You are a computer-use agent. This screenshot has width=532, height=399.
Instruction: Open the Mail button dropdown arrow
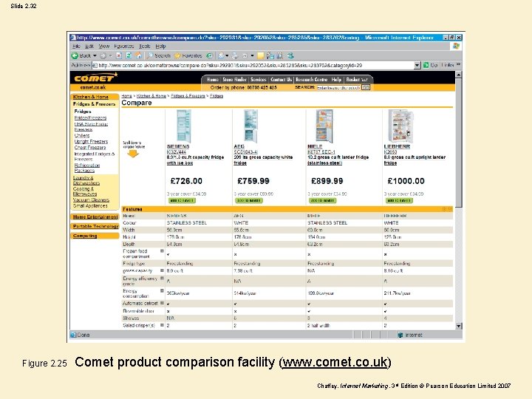pyautogui.click(x=227, y=55)
